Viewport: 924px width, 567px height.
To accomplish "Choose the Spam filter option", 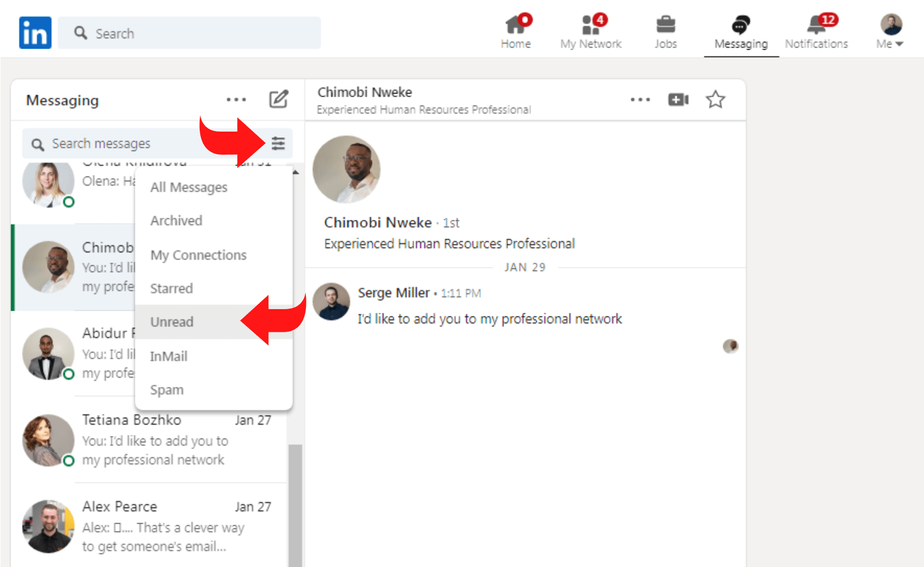I will click(167, 389).
